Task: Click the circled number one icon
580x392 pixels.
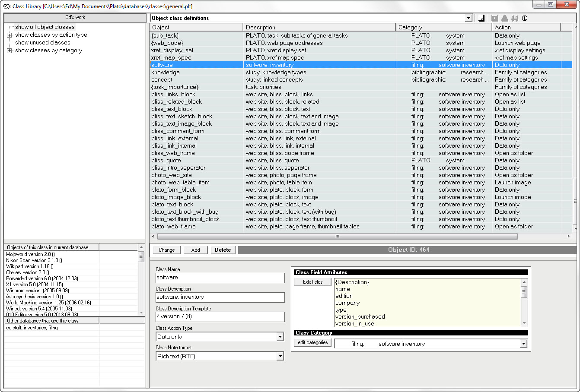Action: coord(525,18)
